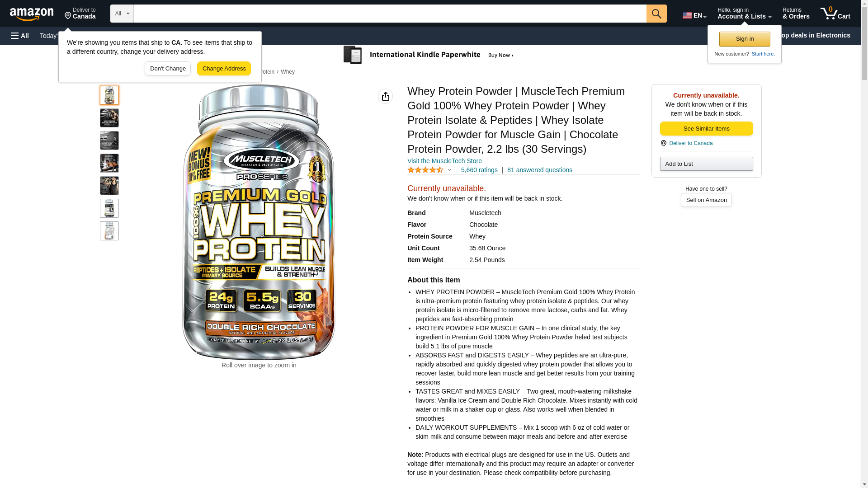Open the EN language selector
The height and width of the screenshot is (488, 868).
tap(694, 15)
